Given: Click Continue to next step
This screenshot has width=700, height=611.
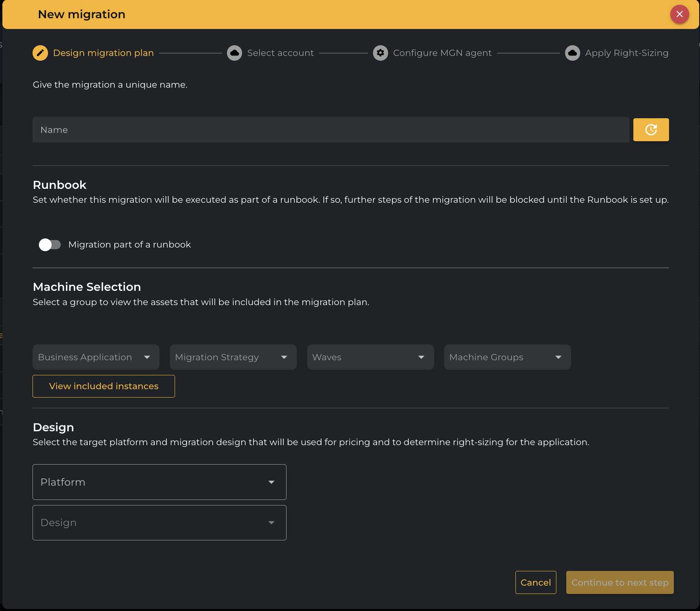Looking at the screenshot, I should pos(620,582).
